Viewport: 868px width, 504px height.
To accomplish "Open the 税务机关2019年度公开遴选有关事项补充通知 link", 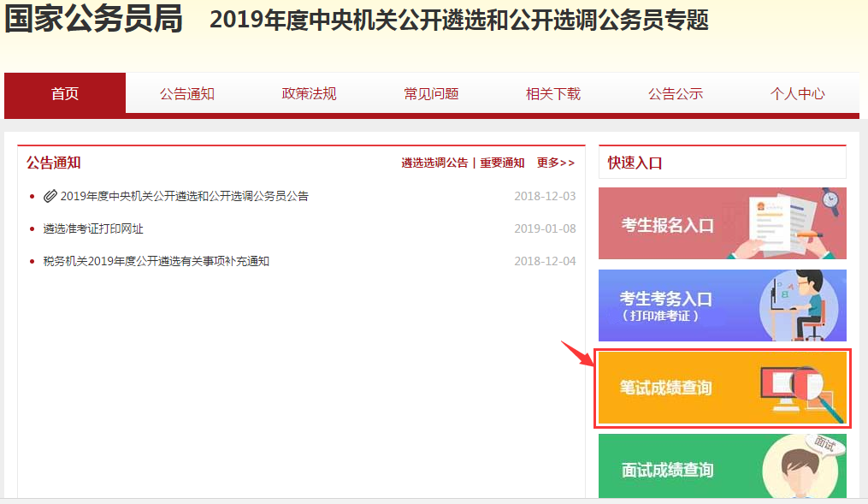I will (x=154, y=261).
